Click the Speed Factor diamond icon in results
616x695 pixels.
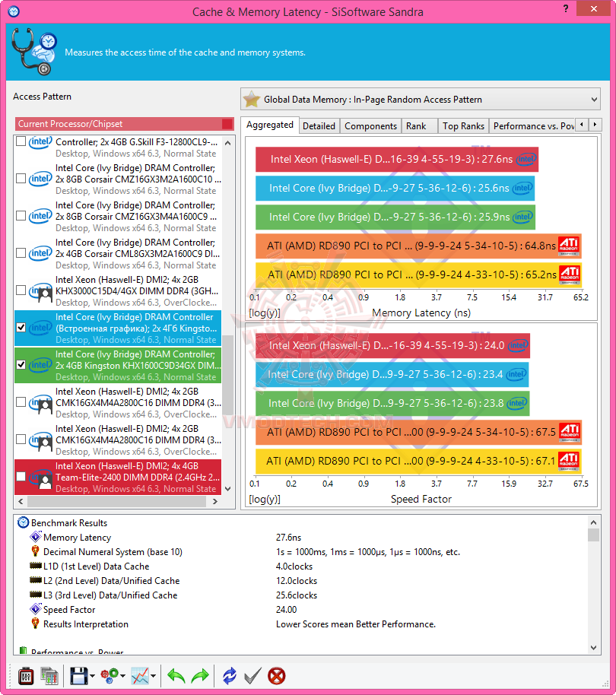point(36,609)
